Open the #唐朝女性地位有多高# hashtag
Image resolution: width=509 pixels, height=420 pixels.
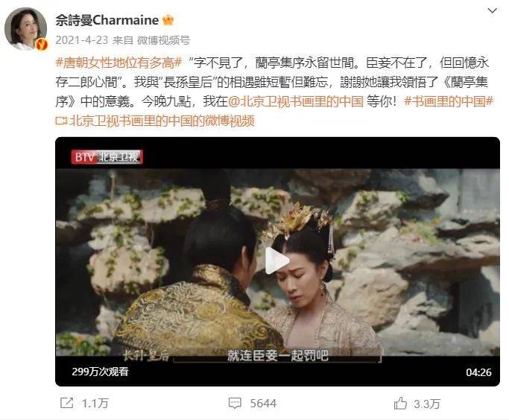click(x=118, y=63)
